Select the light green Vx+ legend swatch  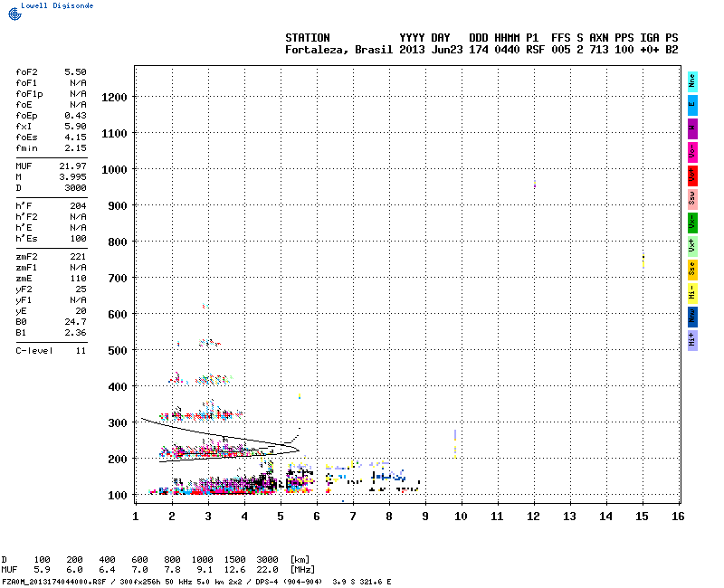coord(692,246)
